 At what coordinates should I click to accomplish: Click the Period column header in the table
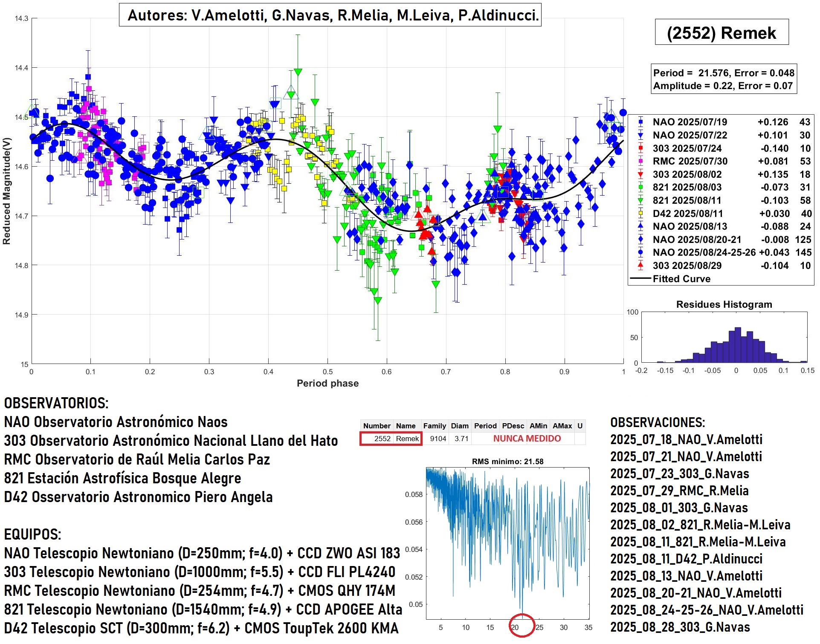485,426
